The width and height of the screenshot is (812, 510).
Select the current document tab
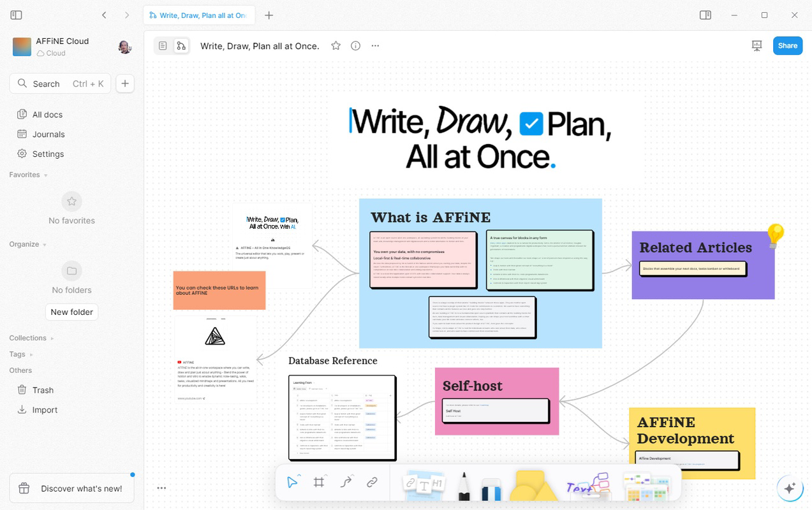tap(199, 15)
